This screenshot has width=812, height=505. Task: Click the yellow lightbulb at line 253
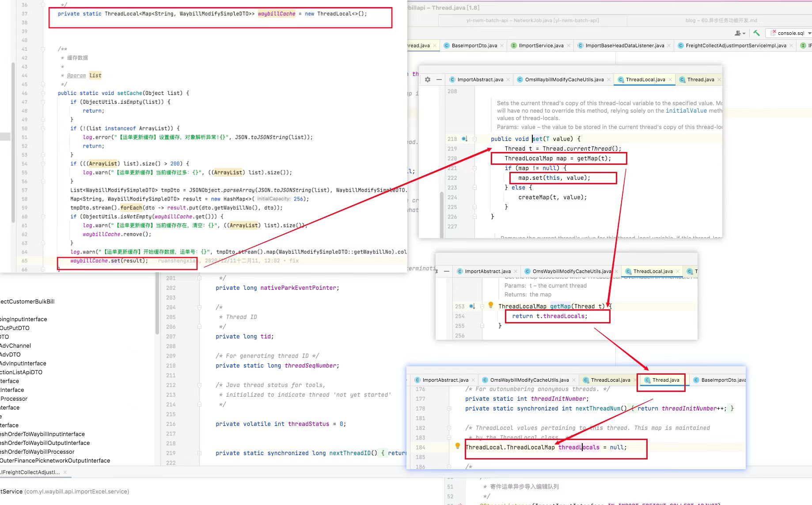(490, 305)
